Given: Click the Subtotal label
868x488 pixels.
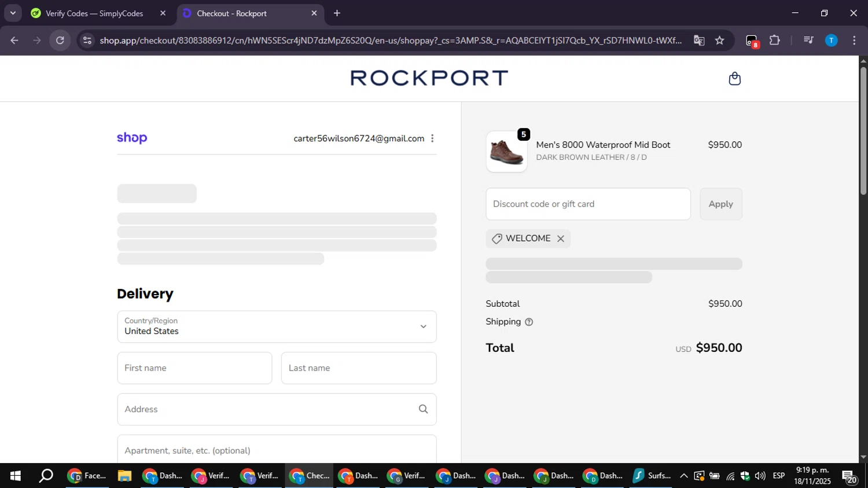Looking at the screenshot, I should click(502, 304).
